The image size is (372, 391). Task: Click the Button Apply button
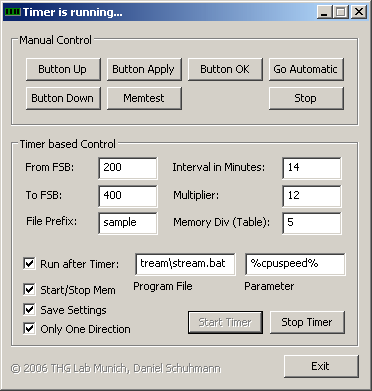tap(144, 69)
